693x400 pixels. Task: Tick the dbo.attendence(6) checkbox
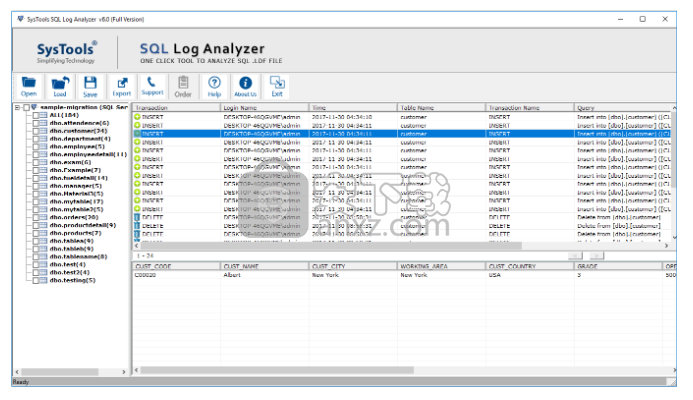coord(36,123)
